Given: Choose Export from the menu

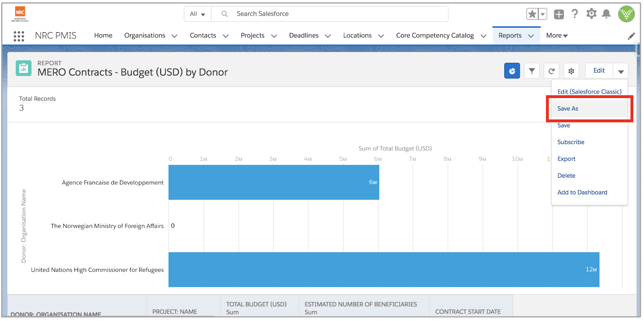Looking at the screenshot, I should tap(589, 159).
